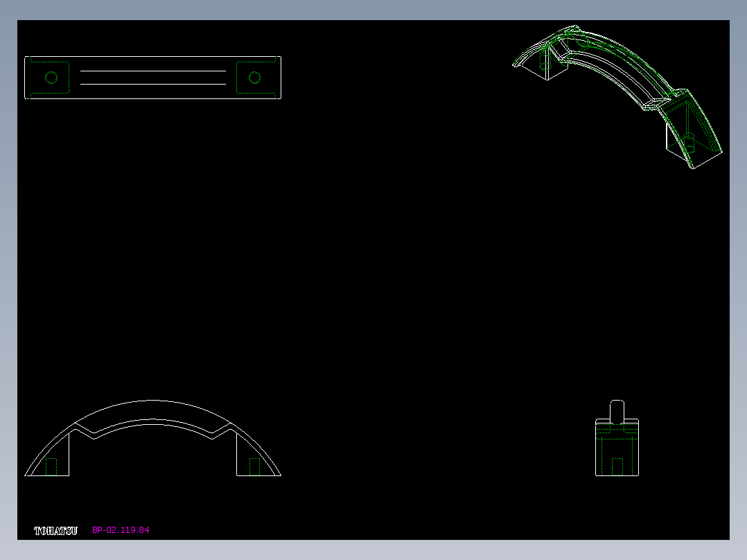
Task: Click the TOHATSU title text
Action: coord(55,531)
